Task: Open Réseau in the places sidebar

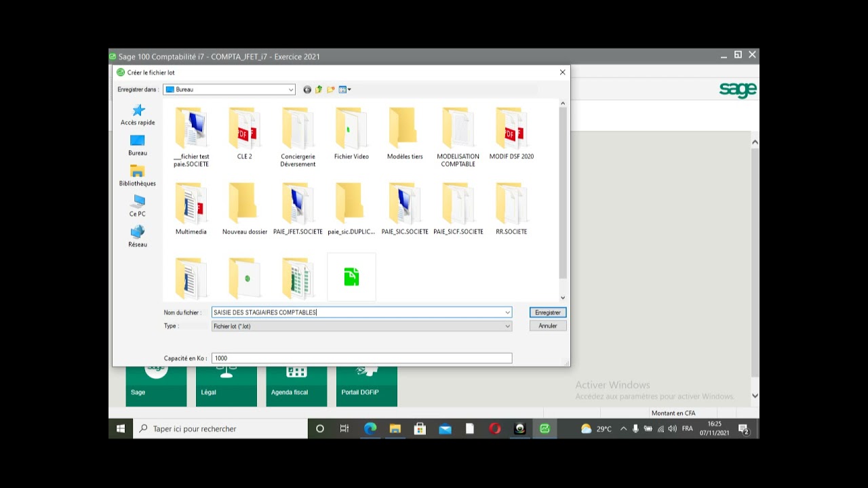Action: (138, 237)
